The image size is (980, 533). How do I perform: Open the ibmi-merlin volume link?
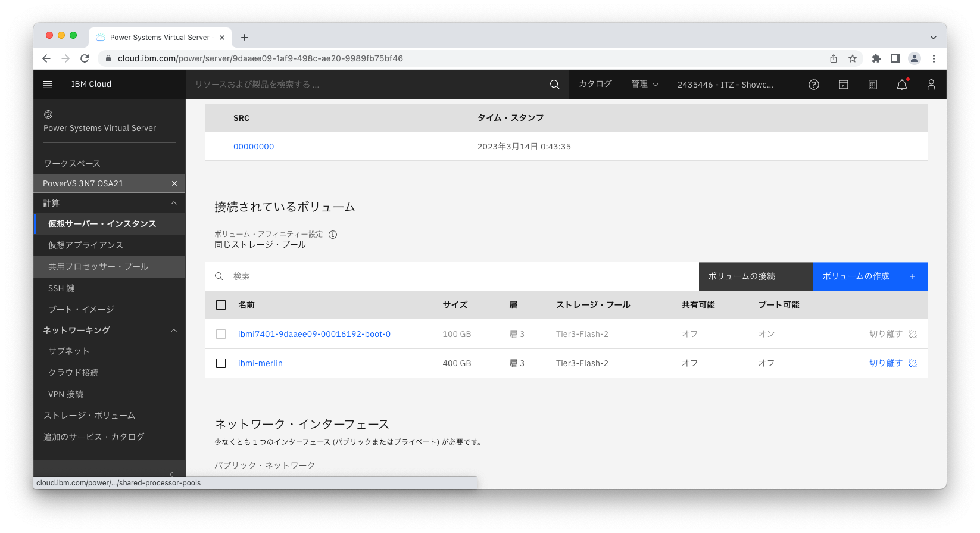[x=260, y=363]
